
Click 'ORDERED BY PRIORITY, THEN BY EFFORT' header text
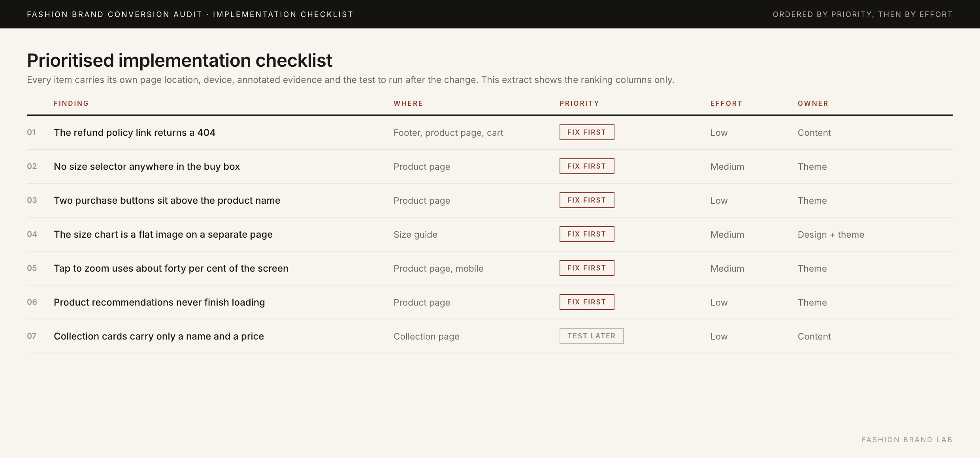[x=863, y=14]
